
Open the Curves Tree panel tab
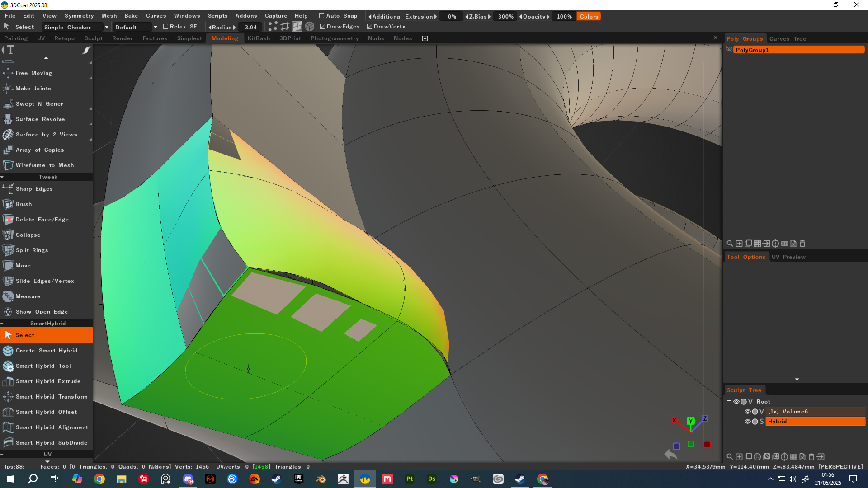pyautogui.click(x=787, y=39)
